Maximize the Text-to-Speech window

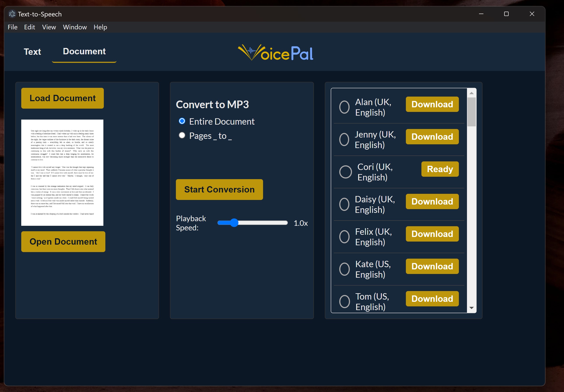506,14
